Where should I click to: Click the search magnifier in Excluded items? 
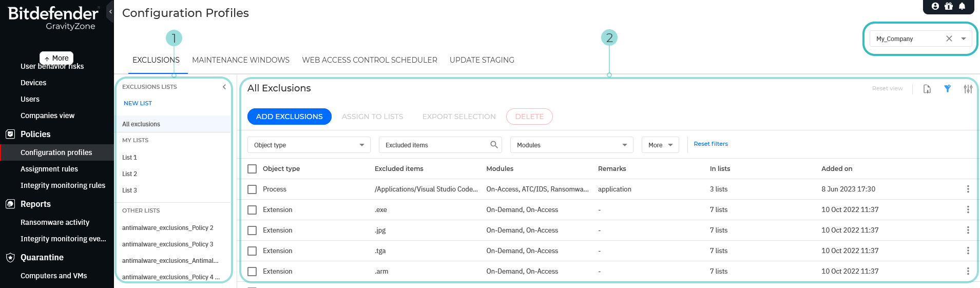494,145
